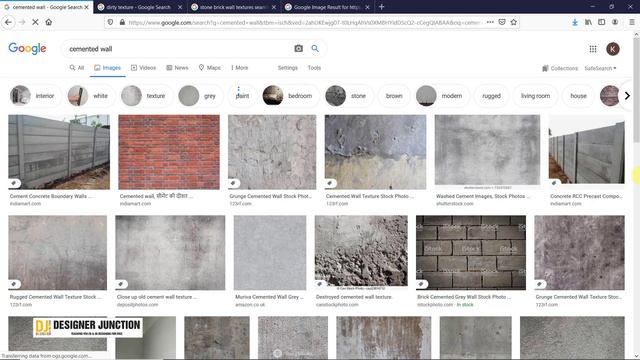
Task: Click the browser address bar URL
Action: click(x=305, y=22)
